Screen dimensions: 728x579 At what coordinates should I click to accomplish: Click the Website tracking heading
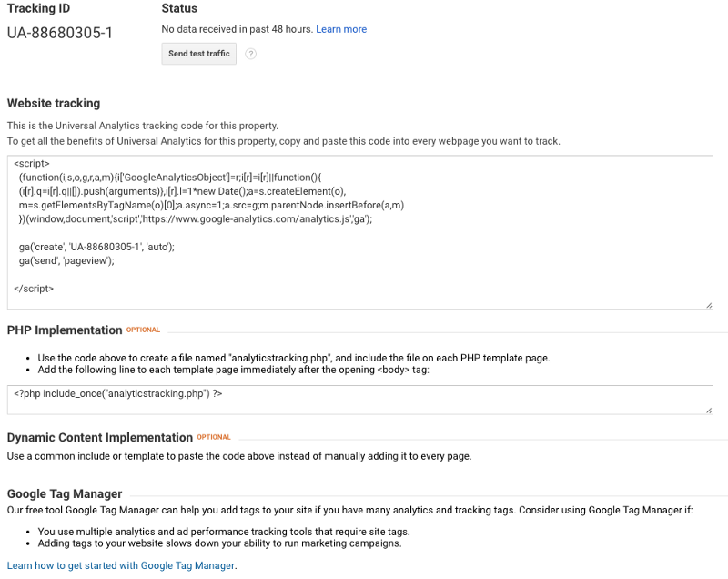(54, 103)
